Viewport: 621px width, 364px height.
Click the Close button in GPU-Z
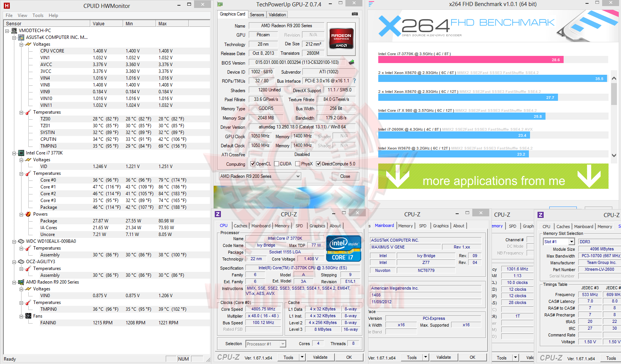pos(345,176)
